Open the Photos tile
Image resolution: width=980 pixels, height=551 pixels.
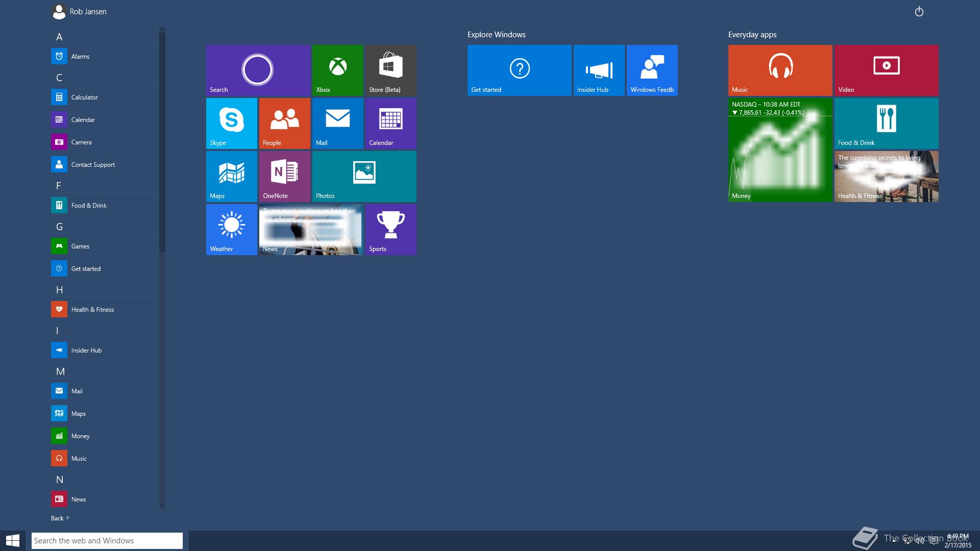[x=364, y=177]
